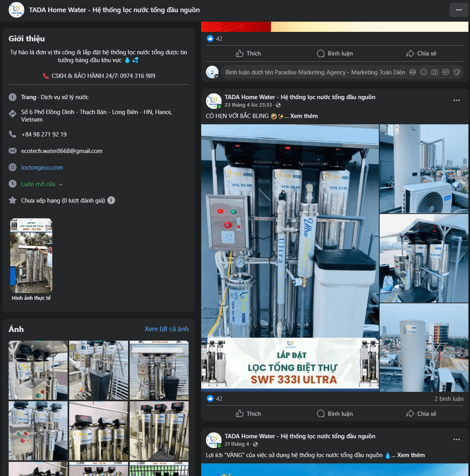Viewport: 470px width, 476px height.
Task: Open the emoji picker in the comment box
Action: pos(424,72)
